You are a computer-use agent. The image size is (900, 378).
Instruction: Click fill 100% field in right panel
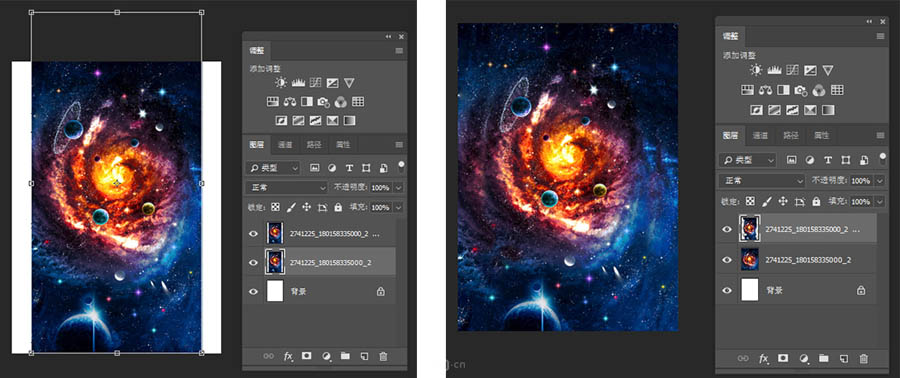coord(861,201)
